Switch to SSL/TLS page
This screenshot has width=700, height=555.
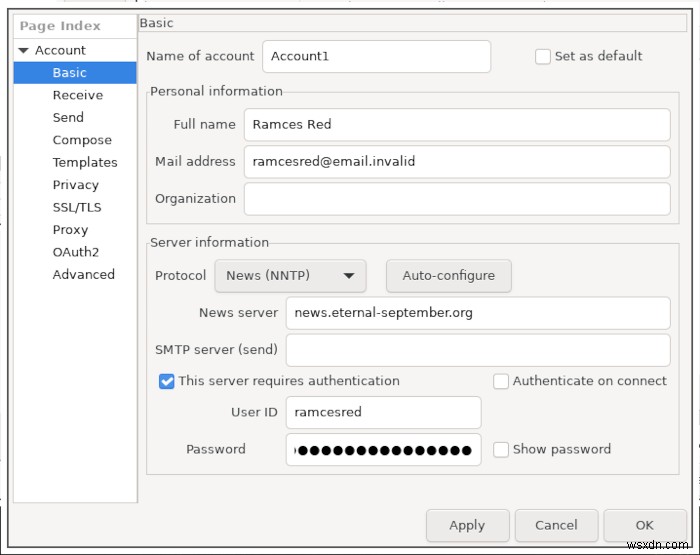pos(77,207)
